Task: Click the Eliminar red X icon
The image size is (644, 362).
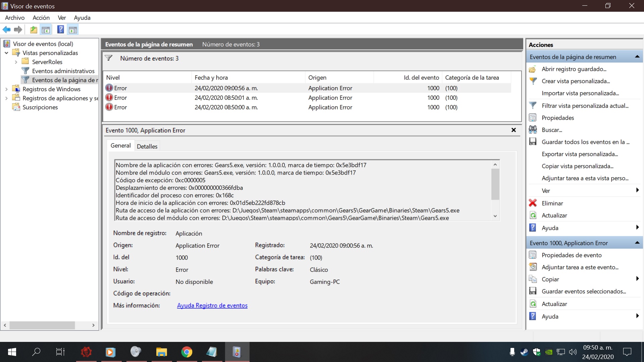Action: click(x=533, y=203)
